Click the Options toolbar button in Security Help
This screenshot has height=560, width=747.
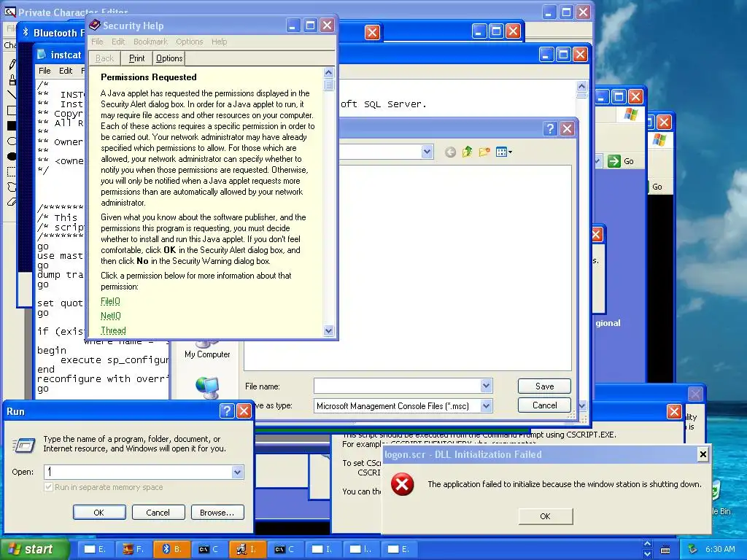click(169, 58)
